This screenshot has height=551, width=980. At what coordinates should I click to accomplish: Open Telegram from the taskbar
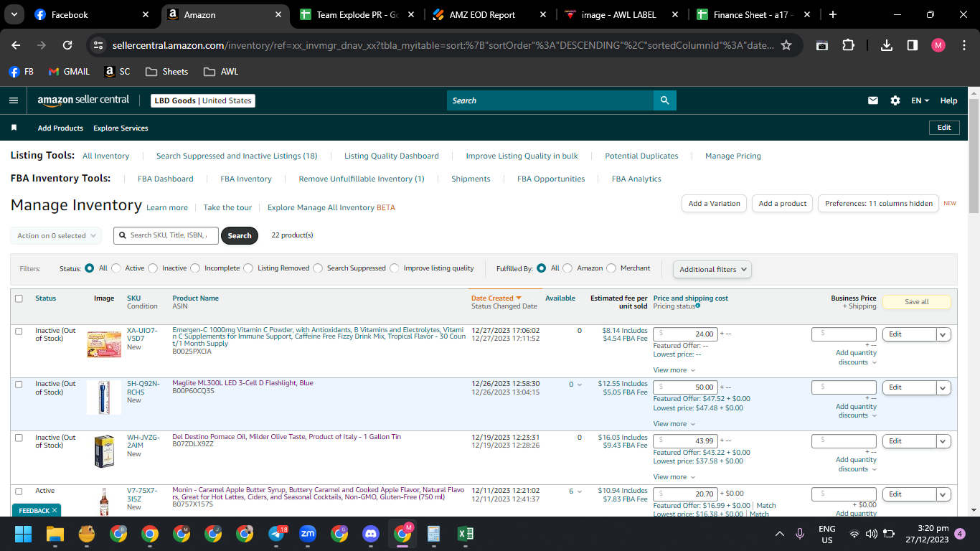coord(277,534)
